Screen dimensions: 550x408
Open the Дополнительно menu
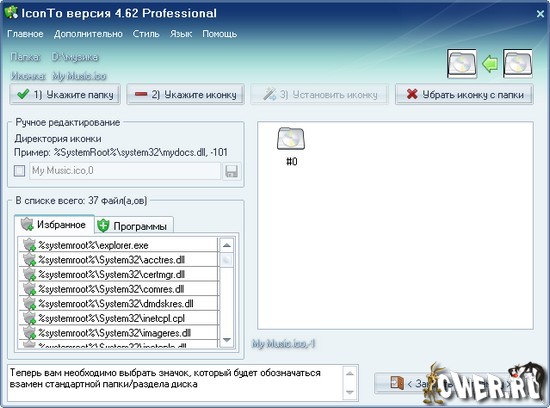(x=88, y=34)
